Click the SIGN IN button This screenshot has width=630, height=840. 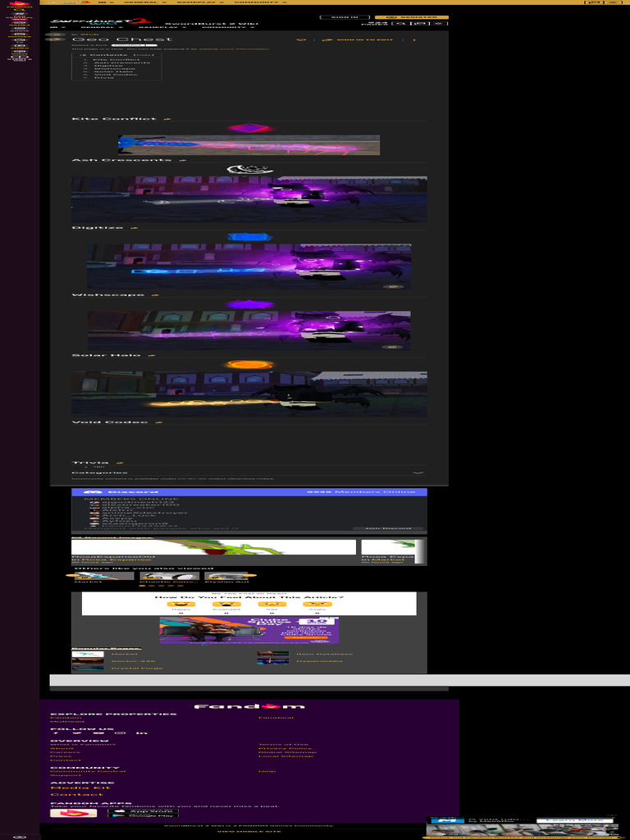click(345, 17)
